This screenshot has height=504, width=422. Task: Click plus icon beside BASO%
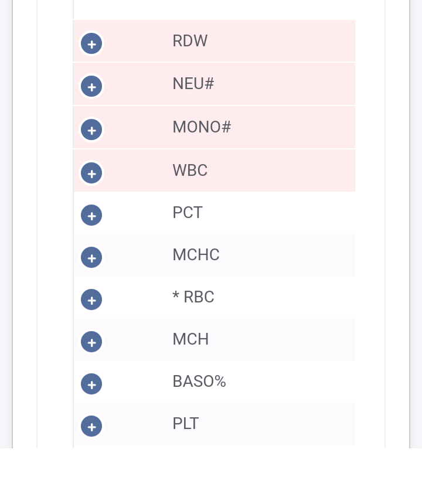91,384
